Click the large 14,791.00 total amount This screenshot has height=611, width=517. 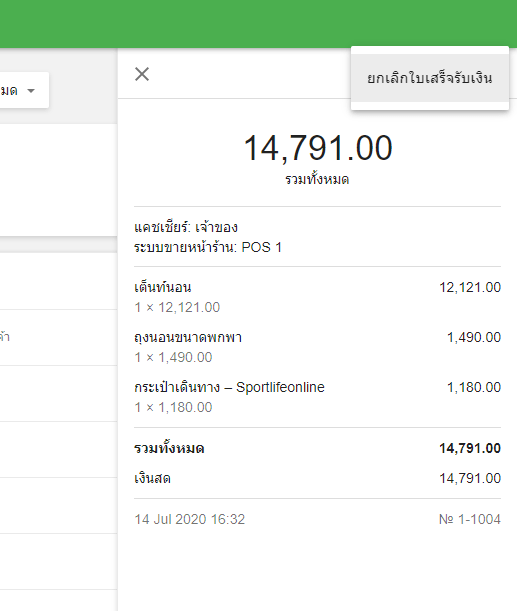318,148
